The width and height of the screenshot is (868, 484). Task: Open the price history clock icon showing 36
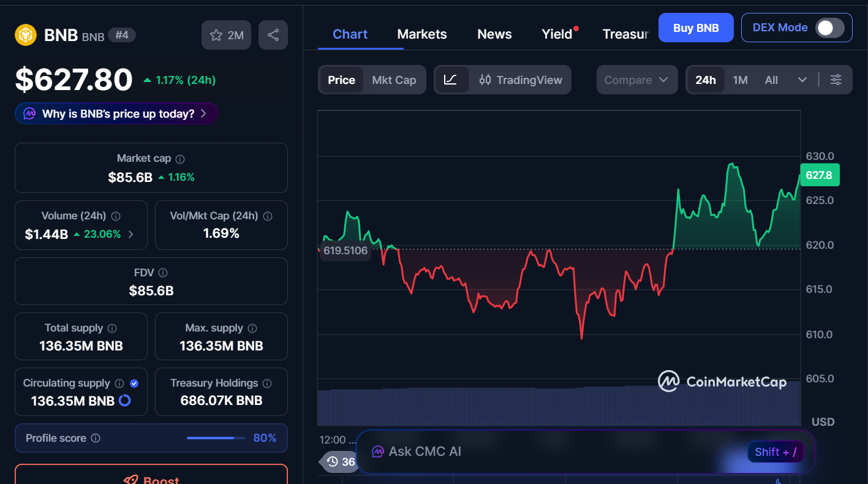(338, 462)
